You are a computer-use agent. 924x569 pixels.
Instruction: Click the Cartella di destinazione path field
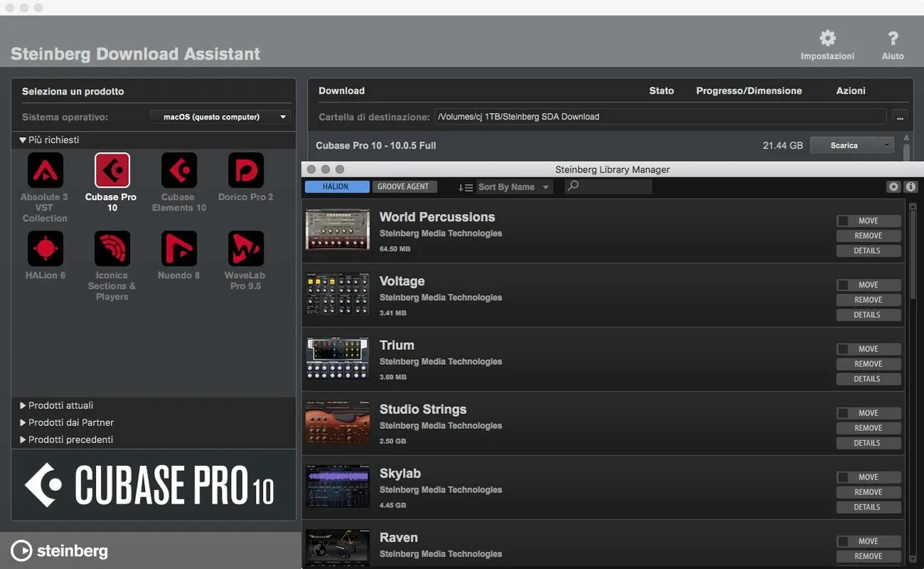point(661,117)
